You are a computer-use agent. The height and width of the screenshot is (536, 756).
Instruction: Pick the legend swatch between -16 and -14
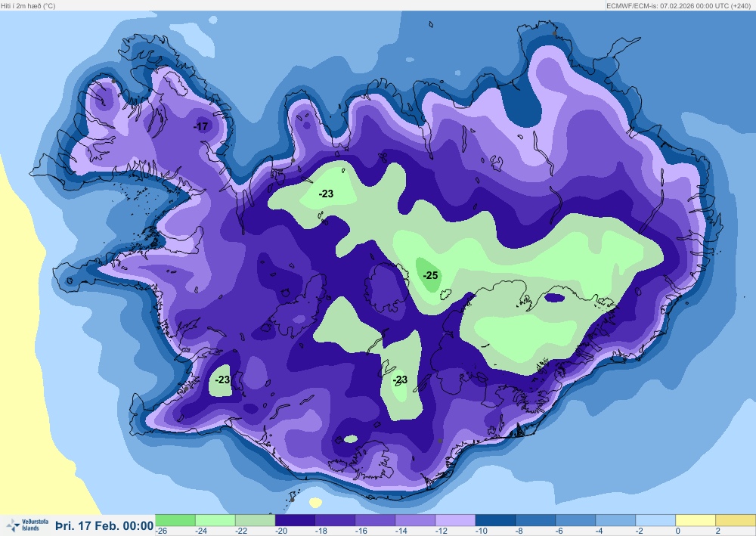[375, 520]
